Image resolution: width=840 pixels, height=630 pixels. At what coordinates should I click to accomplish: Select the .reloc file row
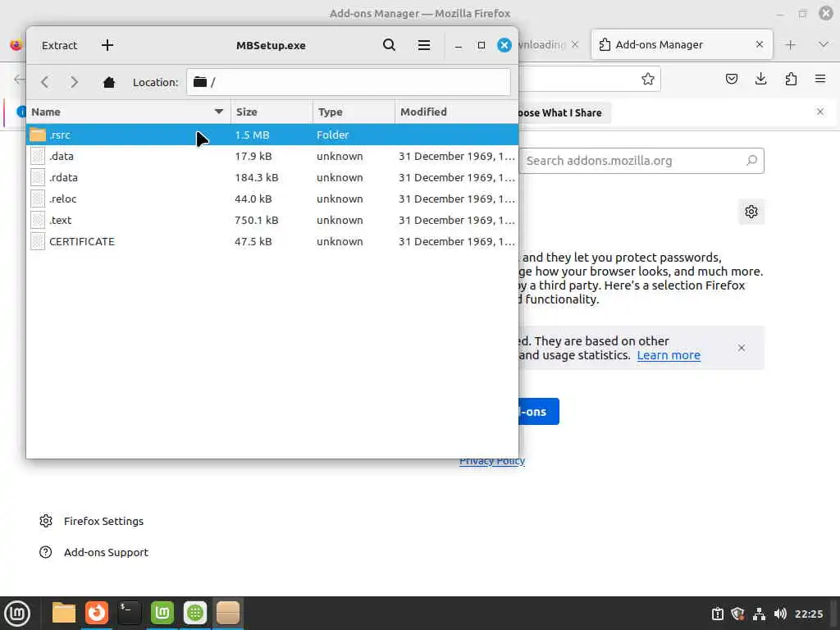[272, 199]
